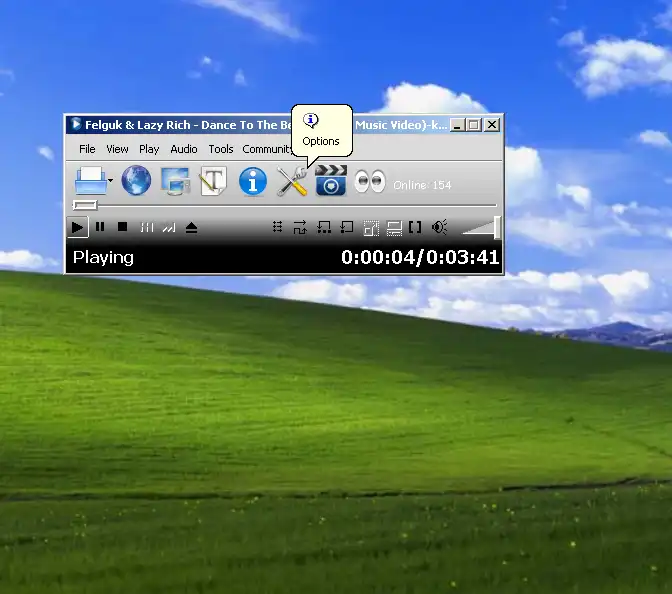672x594 pixels.
Task: Open the subtitle T document icon
Action: pos(213,181)
